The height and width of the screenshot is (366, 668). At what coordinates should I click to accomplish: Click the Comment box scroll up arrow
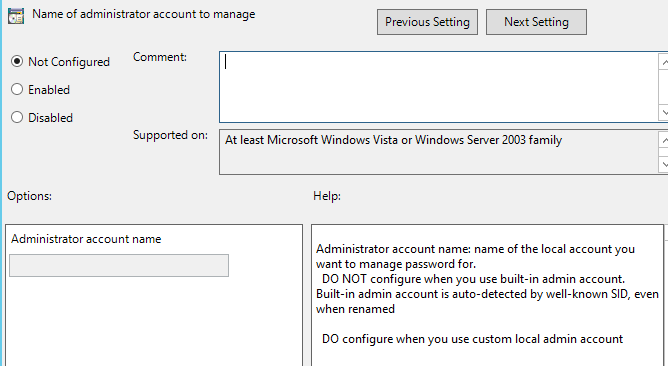point(663,62)
